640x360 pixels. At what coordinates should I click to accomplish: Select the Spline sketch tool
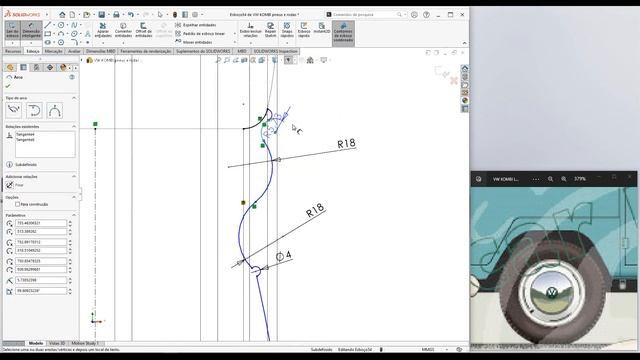tap(74, 25)
